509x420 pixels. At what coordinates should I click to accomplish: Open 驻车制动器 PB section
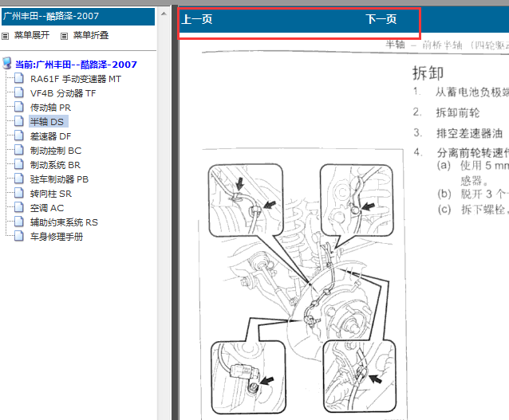(59, 179)
